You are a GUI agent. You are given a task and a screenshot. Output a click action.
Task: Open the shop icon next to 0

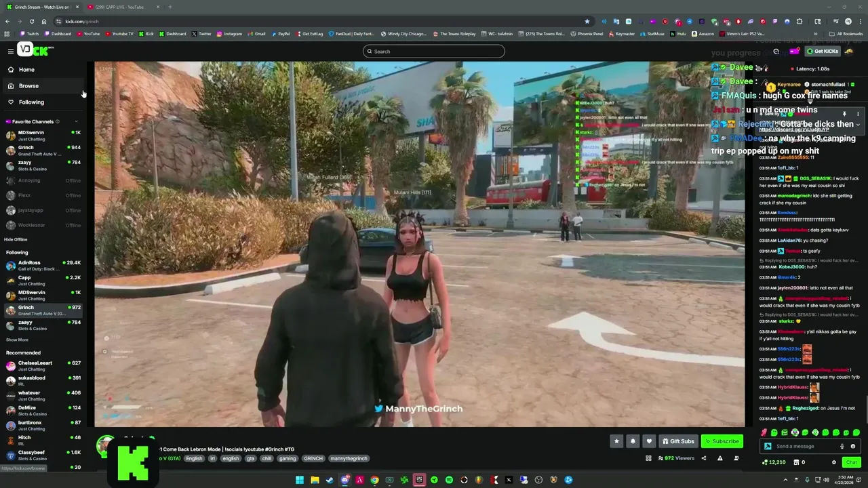pos(795,462)
